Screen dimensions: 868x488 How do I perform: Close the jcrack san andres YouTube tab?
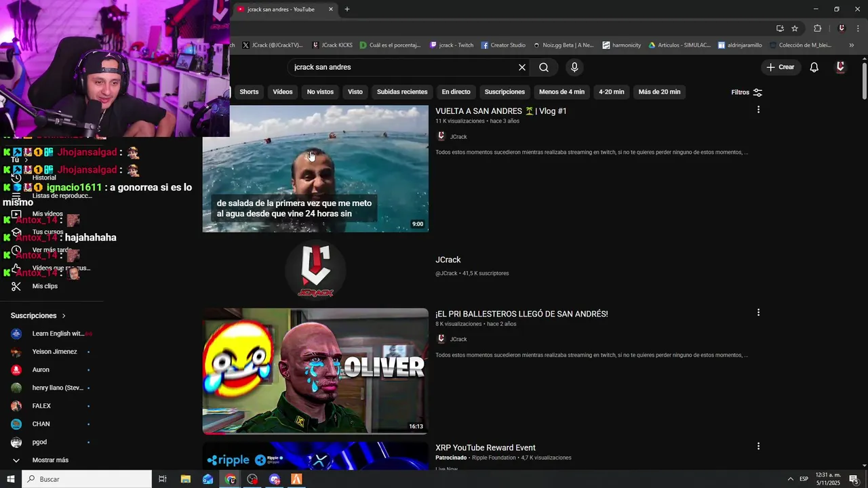[x=331, y=9]
